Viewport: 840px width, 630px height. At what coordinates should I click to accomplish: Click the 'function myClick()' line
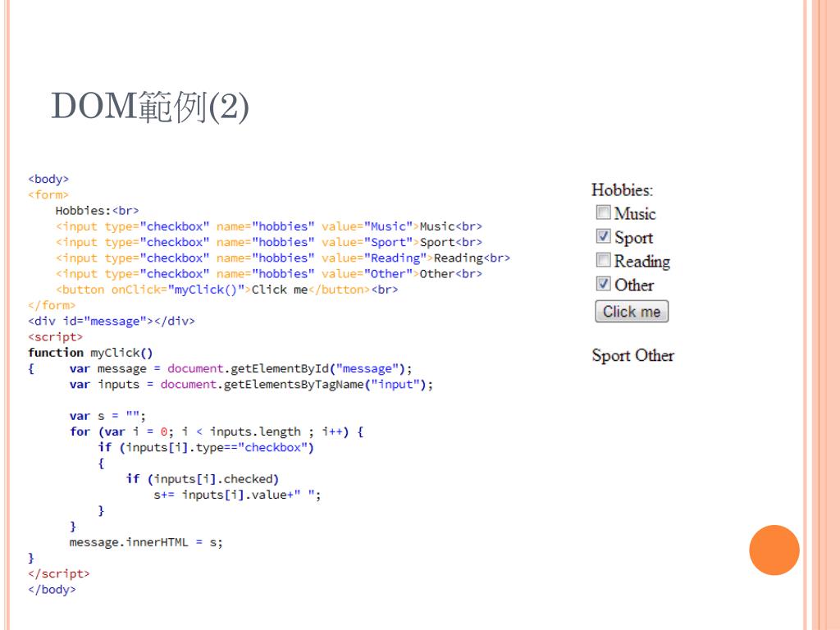coord(90,353)
